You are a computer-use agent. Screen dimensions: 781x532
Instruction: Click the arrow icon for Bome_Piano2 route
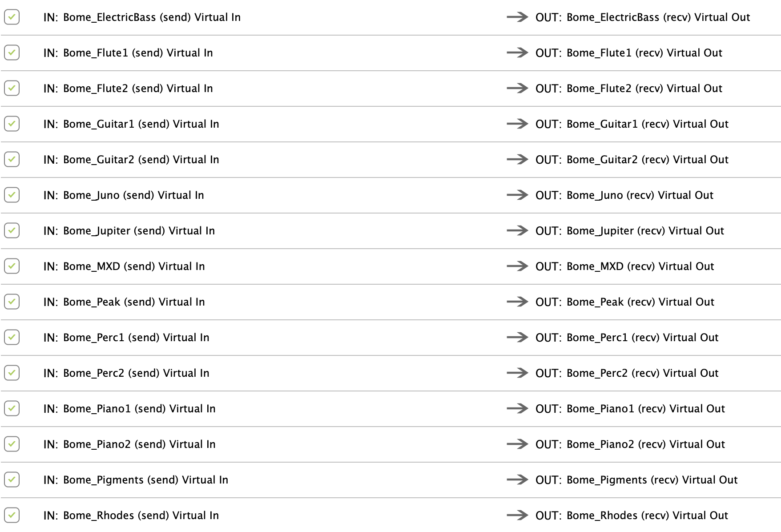tap(517, 444)
